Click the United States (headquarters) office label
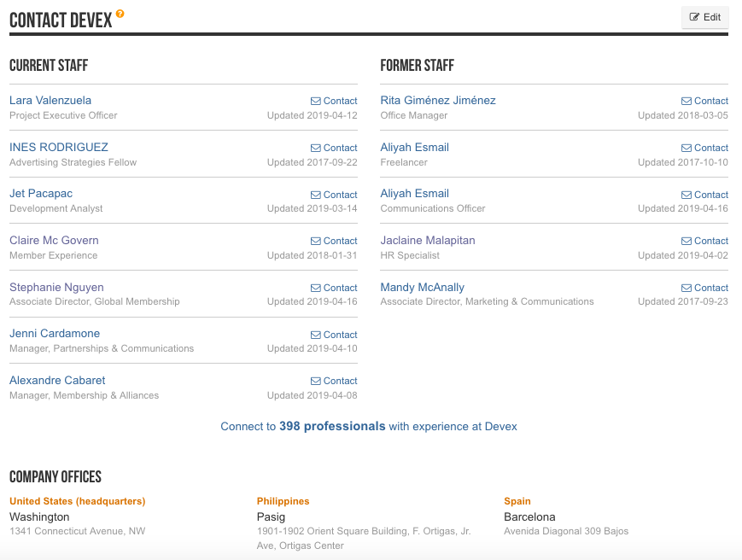Screen dimensions: 742x560 (77, 501)
